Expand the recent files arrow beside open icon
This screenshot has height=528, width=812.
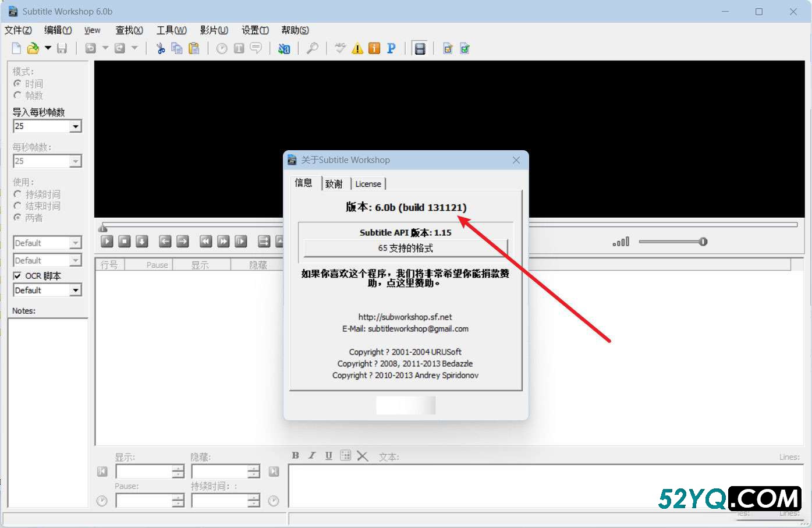click(x=48, y=48)
